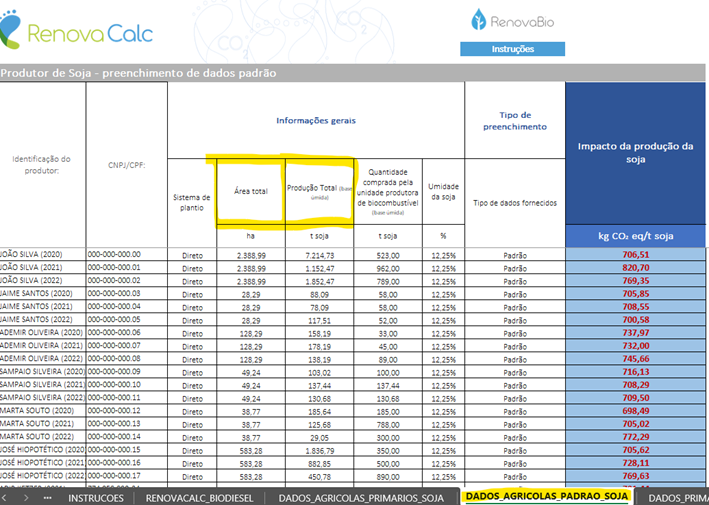Screen dimensions: 709x505
Task: Click the 7.214,73 production cell
Action: coord(319,255)
